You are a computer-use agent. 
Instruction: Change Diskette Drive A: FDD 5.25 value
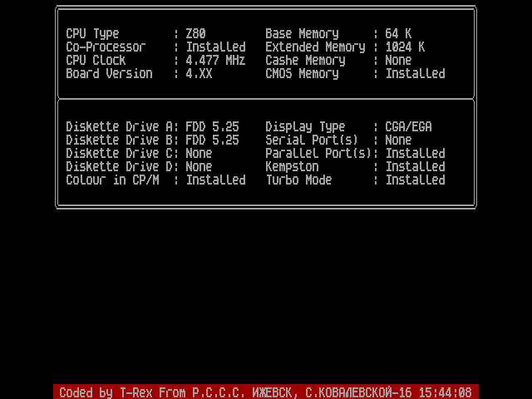[212, 127]
